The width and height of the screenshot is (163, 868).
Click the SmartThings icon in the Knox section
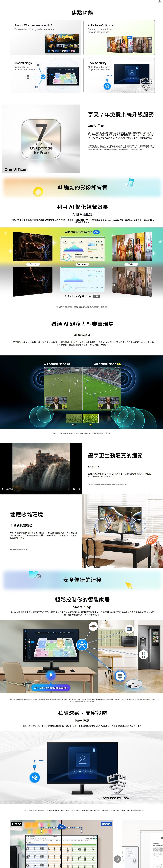pos(35,777)
